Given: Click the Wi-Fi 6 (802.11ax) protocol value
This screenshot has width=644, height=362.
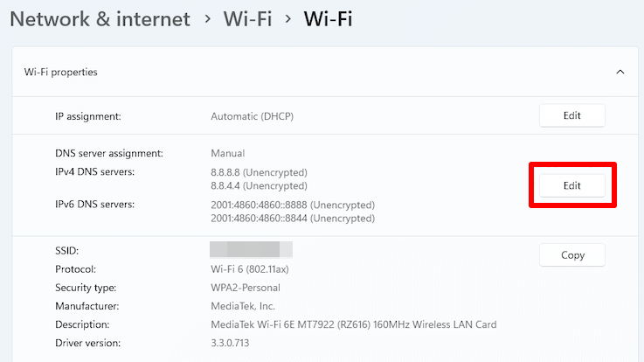Looking at the screenshot, I should [x=250, y=269].
